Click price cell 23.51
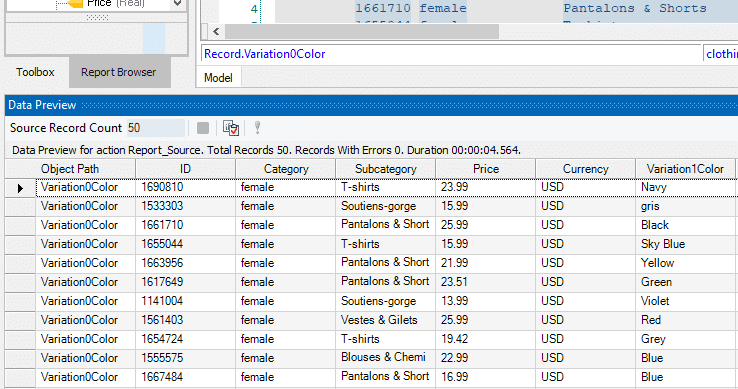738x389 pixels. [x=486, y=282]
